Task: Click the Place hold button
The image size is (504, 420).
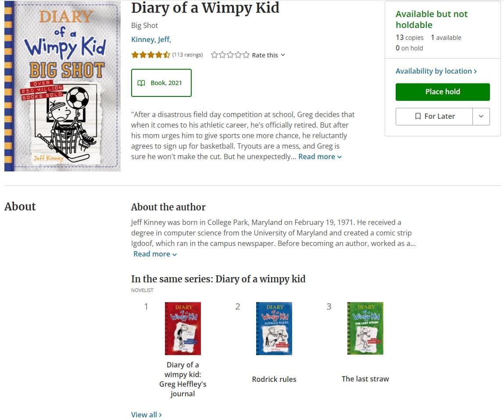Action: tap(443, 92)
